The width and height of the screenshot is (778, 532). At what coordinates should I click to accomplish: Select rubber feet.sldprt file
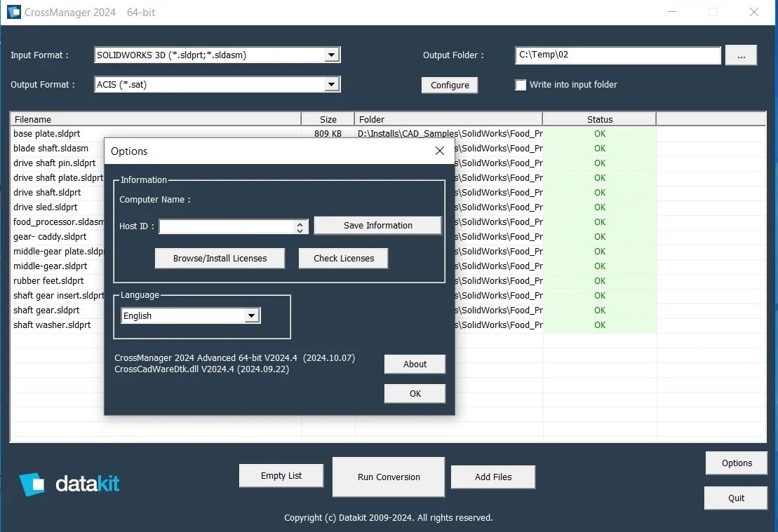[48, 280]
